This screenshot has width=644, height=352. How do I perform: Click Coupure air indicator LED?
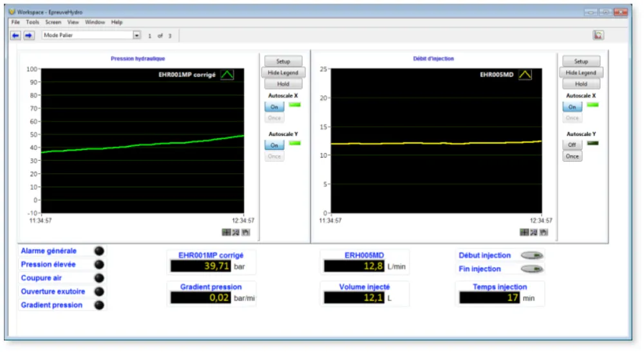click(x=99, y=278)
